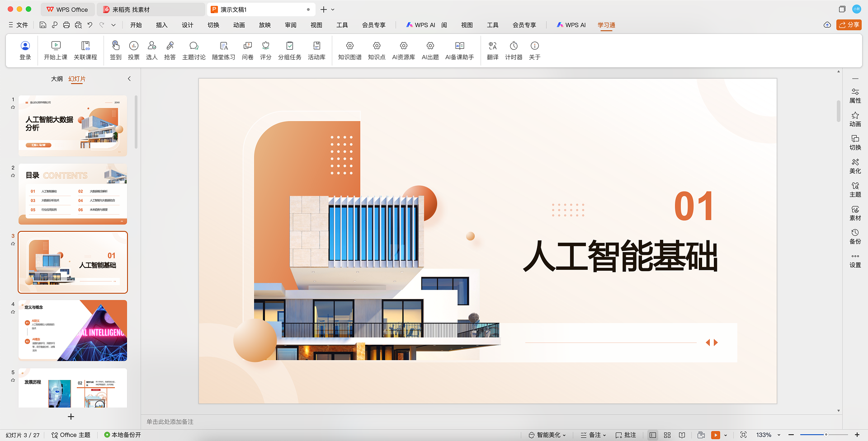Image resolution: width=868 pixels, height=441 pixels.
Task: Open the 智能美化 dropdown
Action: click(x=547, y=435)
